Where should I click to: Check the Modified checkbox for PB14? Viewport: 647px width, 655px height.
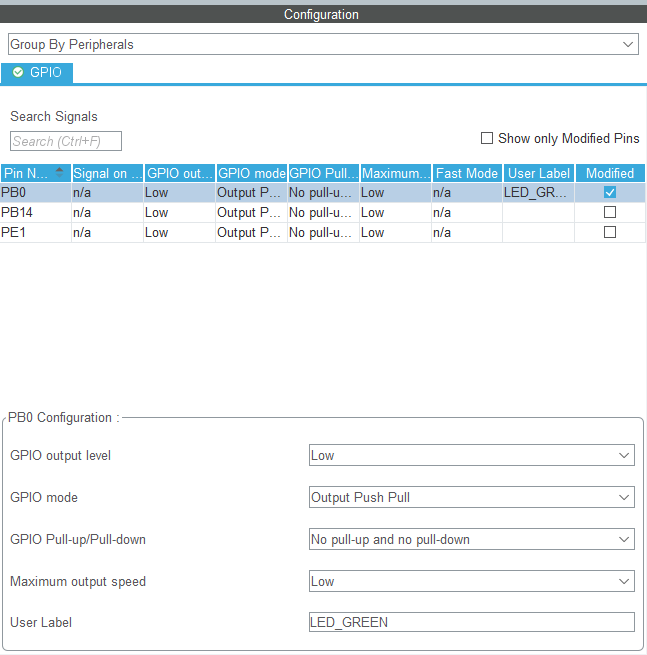610,212
